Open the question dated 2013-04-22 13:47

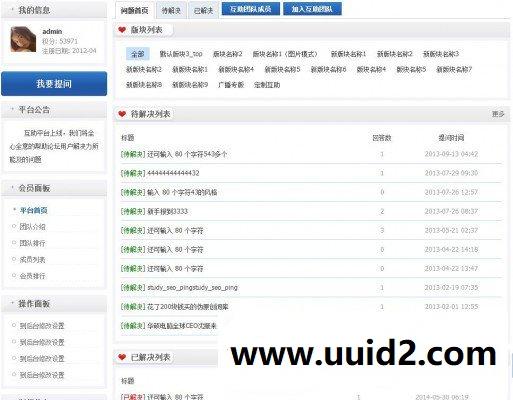[175, 268]
